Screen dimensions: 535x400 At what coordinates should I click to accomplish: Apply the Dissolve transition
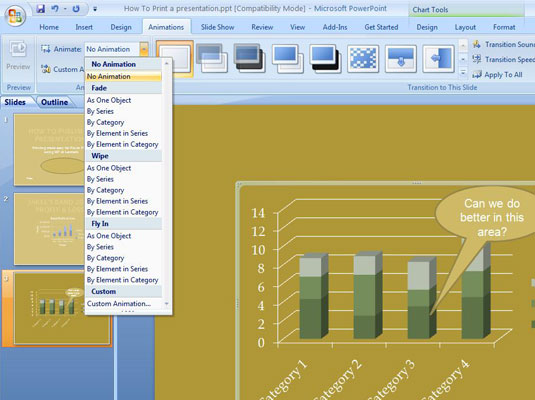click(363, 59)
